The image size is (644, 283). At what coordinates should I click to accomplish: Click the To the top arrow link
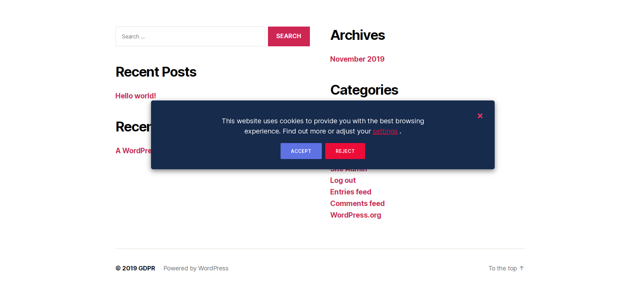click(x=506, y=268)
